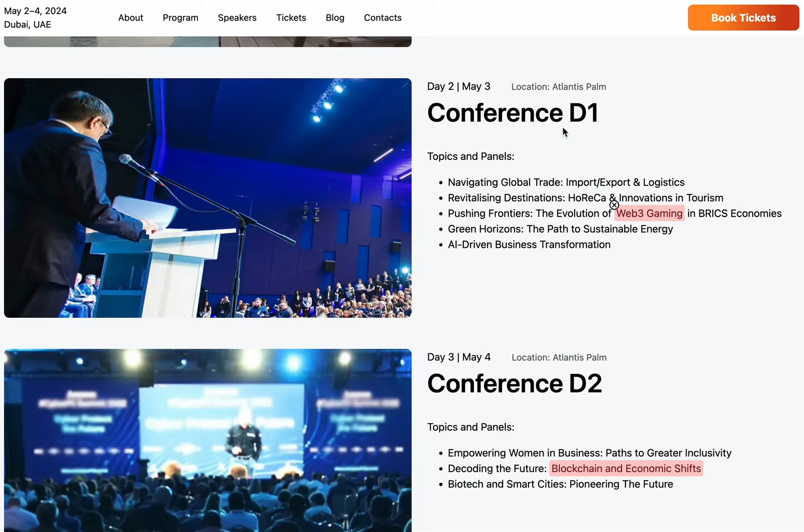Click the May 2–4, 2024 date in header

[35, 11]
